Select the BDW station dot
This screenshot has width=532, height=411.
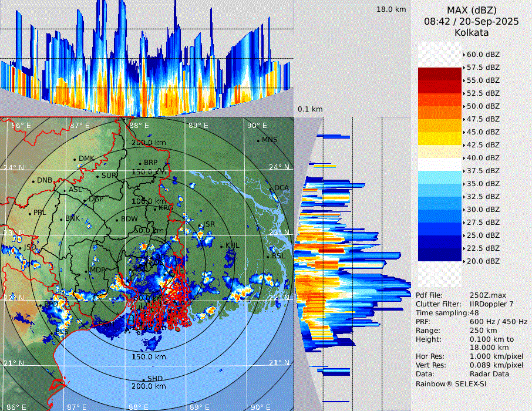(x=117, y=220)
